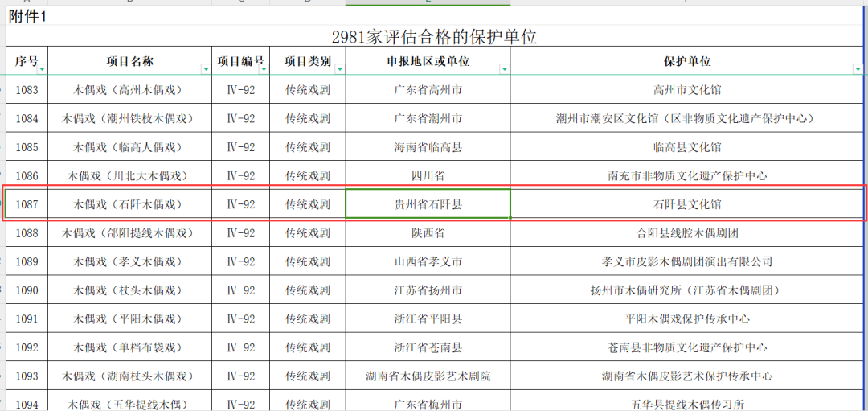Open the 申报地区或单位 filter dropdown
Viewport: 868px width, 411px height.
coord(504,70)
